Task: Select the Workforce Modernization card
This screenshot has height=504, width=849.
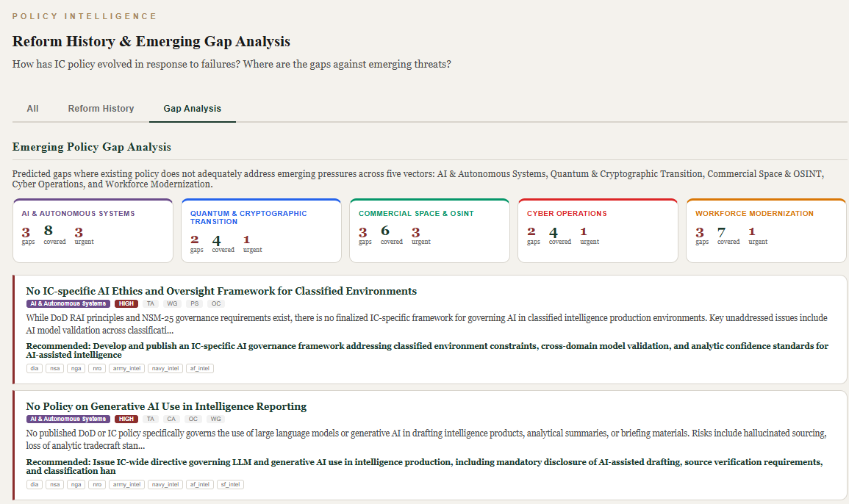Action: click(x=766, y=231)
